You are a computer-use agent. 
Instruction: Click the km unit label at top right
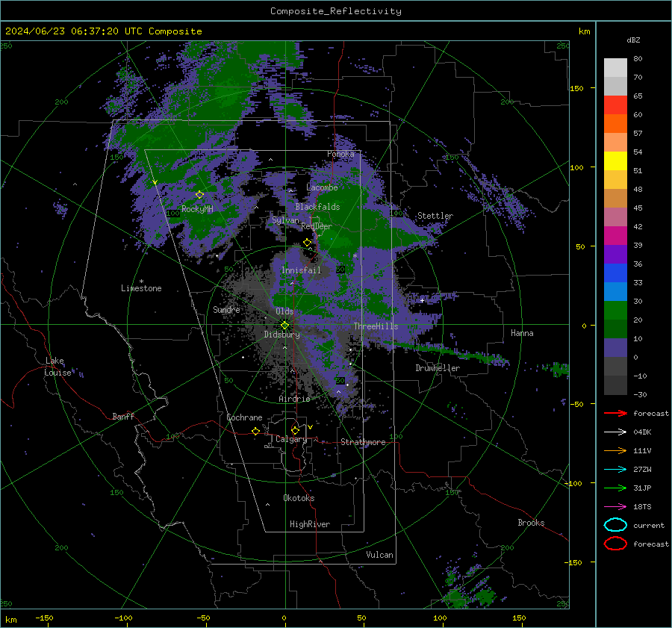pos(584,31)
